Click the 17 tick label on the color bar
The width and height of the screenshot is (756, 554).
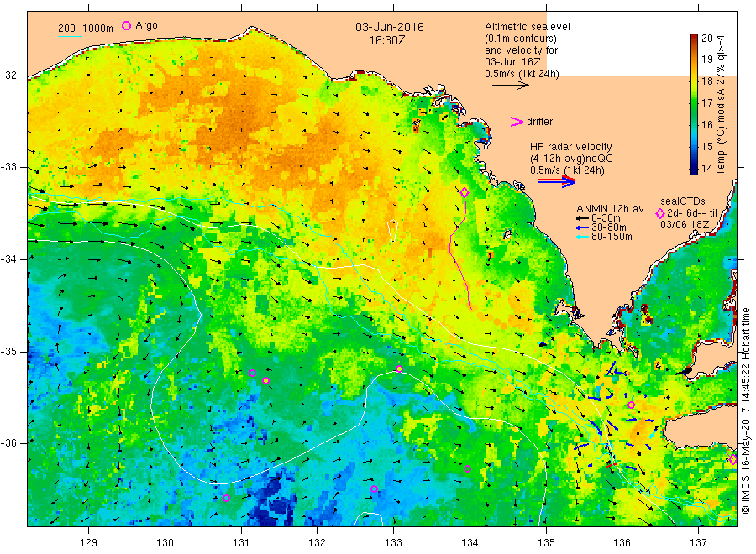706,103
